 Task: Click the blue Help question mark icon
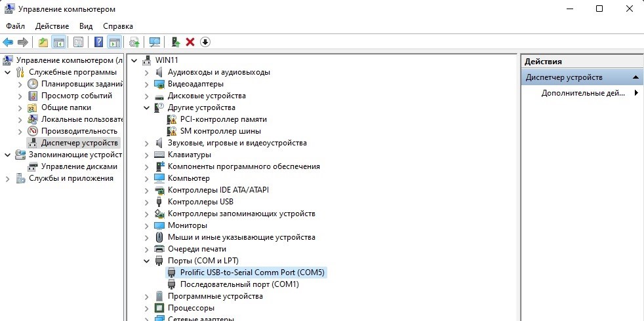point(98,42)
